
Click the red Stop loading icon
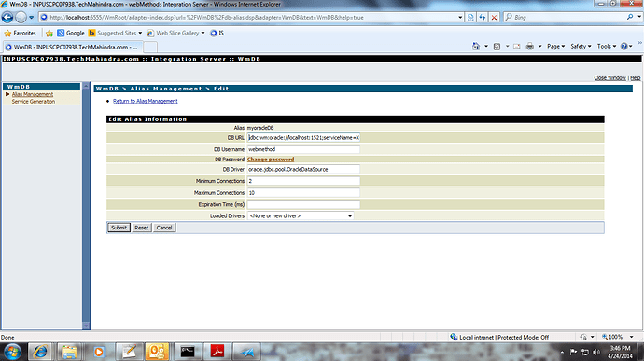coord(494,17)
